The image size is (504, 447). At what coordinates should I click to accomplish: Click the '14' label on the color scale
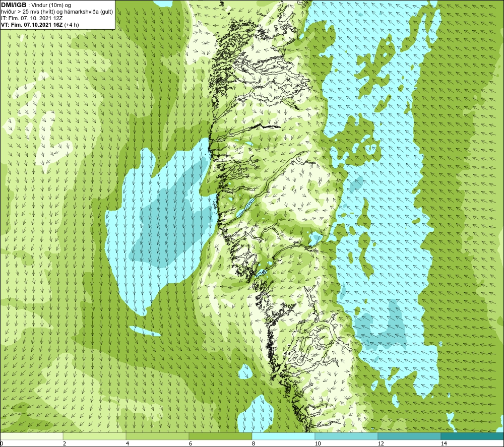(x=444, y=443)
